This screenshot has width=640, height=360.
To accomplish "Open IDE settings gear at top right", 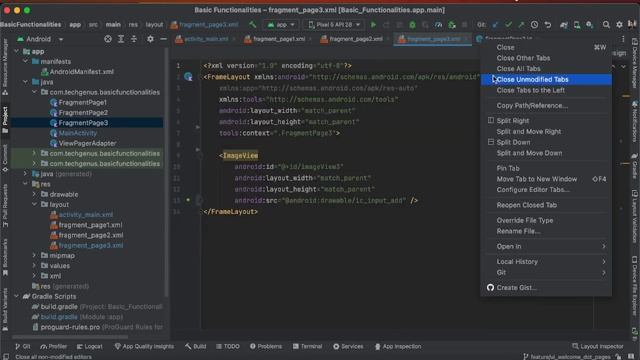I will pos(619,24).
